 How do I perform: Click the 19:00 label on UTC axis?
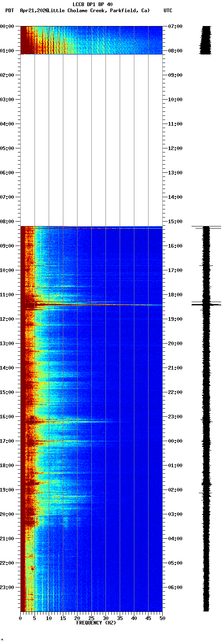tap(175, 319)
